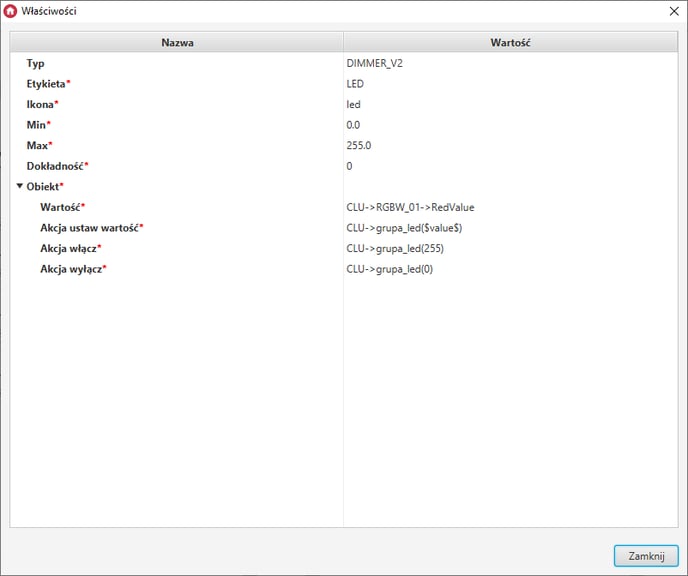The image size is (688, 576).
Task: Click the app home icon in title bar
Action: 11,11
